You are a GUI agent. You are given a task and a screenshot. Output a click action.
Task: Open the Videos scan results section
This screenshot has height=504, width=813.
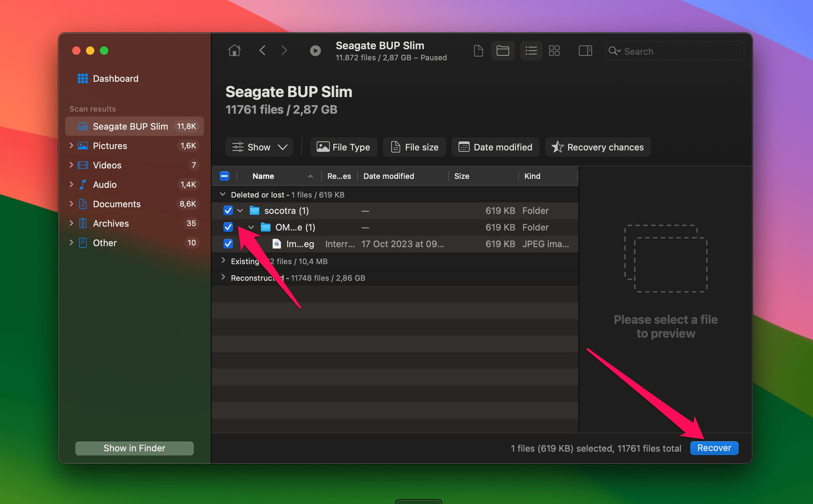(x=107, y=165)
